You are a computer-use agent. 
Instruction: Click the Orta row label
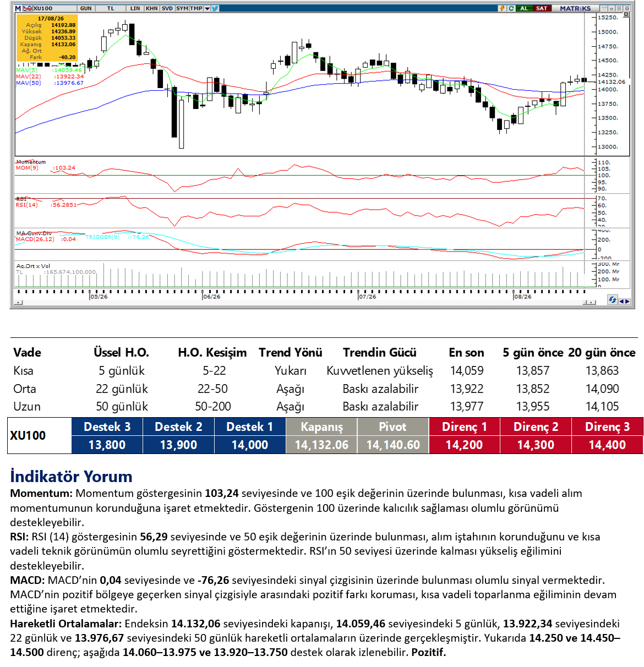[x=25, y=389]
